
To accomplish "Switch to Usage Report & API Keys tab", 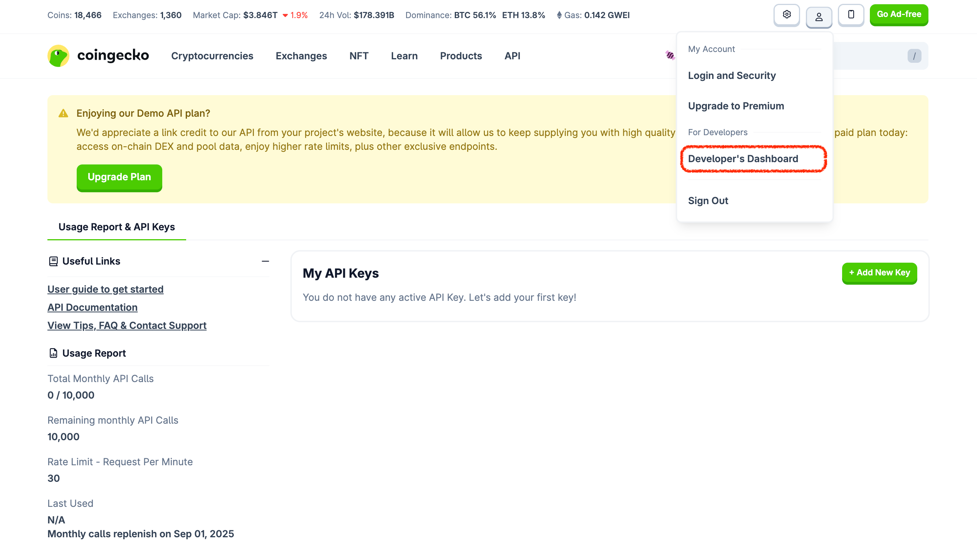I will point(116,227).
